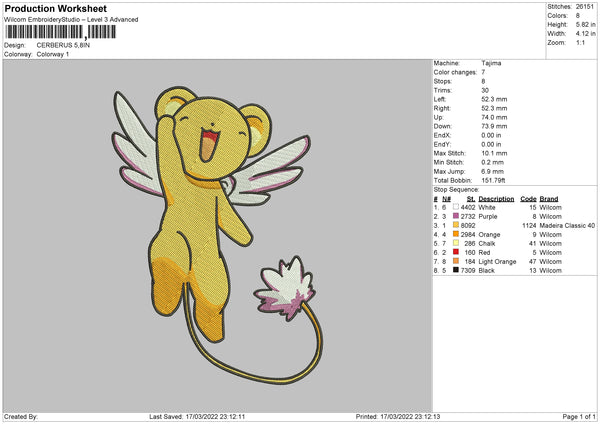Click the Red thread color swatch
Screen dimensions: 600x424
coord(456,252)
